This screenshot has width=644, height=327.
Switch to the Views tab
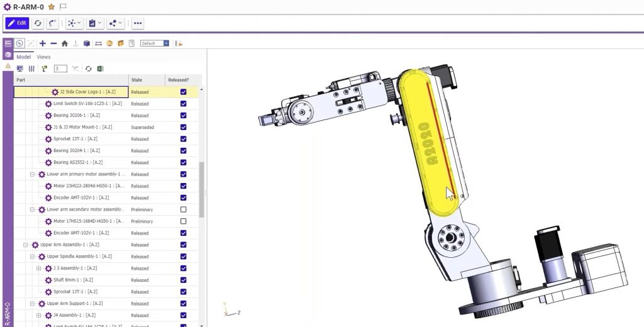coord(43,57)
